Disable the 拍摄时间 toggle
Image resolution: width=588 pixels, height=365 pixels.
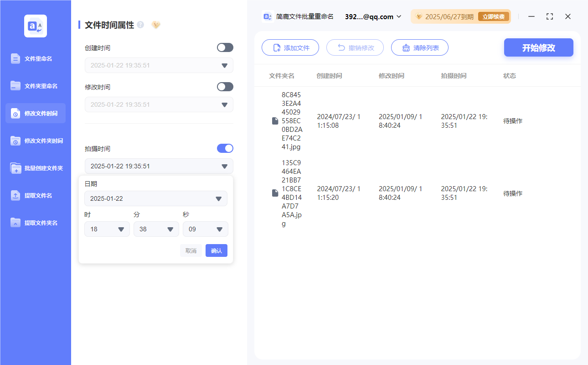pos(225,148)
